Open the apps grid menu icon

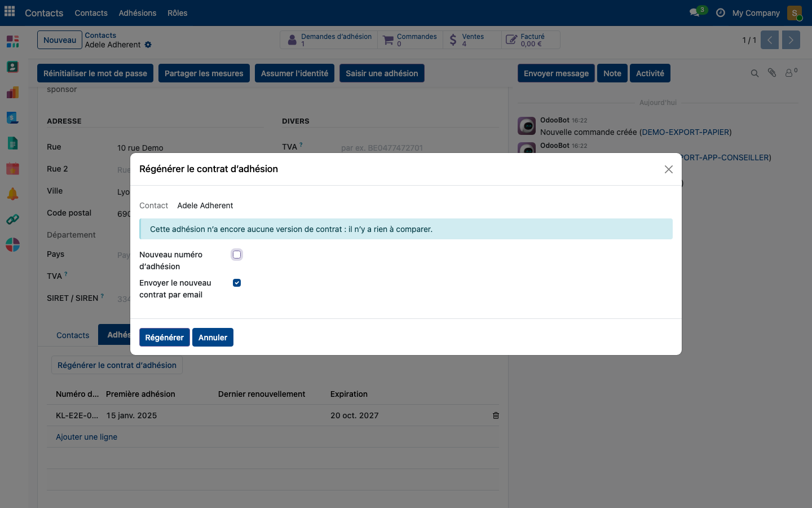coord(10,12)
